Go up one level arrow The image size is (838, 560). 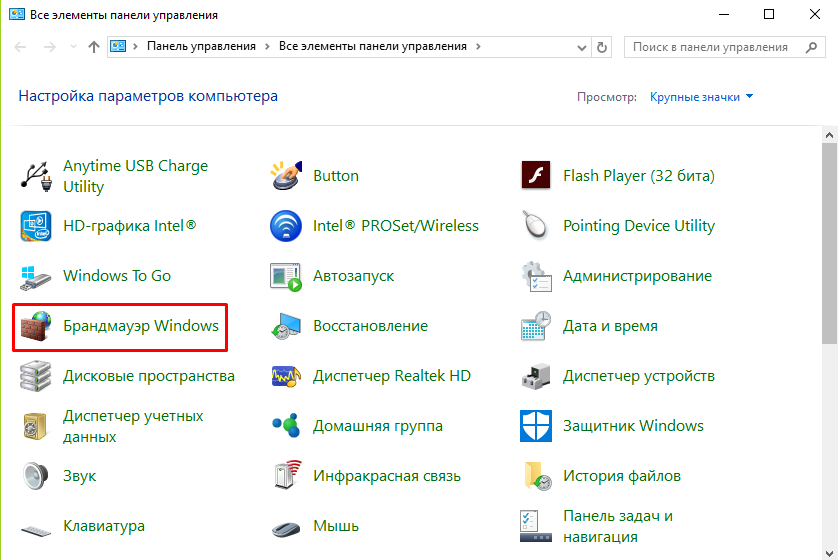[x=94, y=47]
